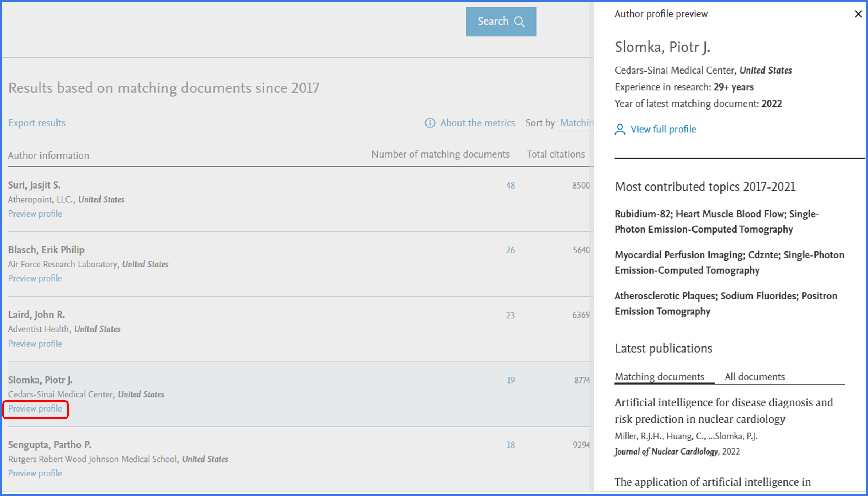The image size is (868, 496).
Task: Click the person icon next to View full profile
Action: click(620, 130)
